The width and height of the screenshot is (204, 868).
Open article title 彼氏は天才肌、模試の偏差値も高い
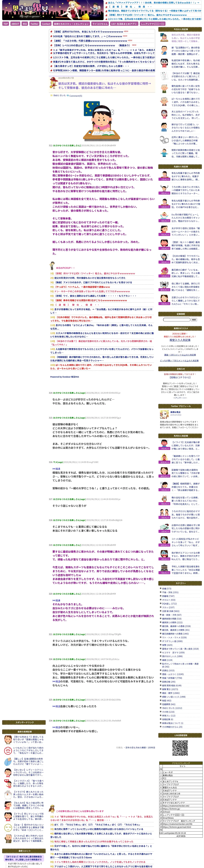click(104, 86)
